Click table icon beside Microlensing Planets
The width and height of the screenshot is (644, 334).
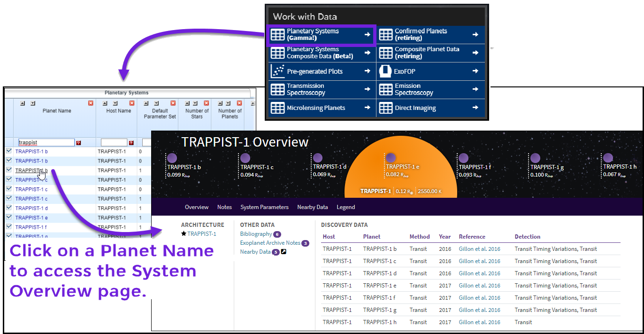tap(278, 108)
